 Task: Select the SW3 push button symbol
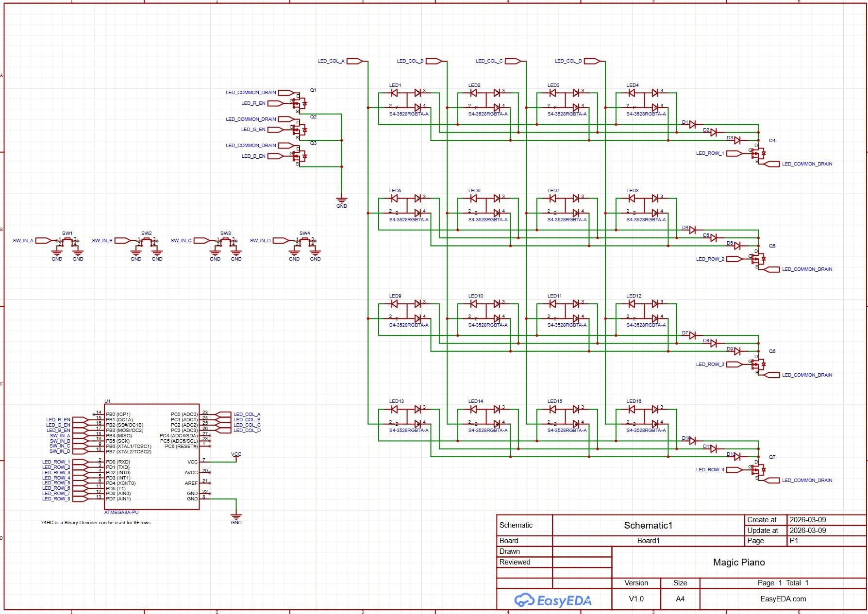(226, 241)
